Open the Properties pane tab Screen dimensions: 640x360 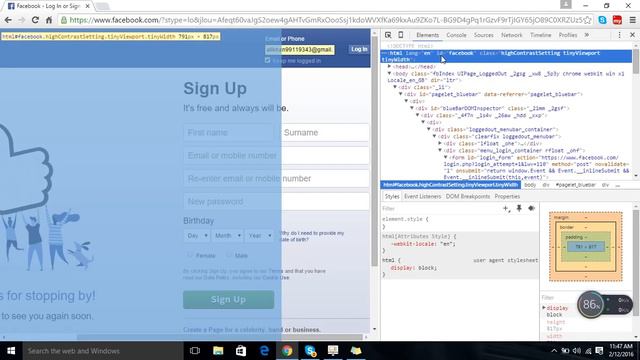coord(507,196)
